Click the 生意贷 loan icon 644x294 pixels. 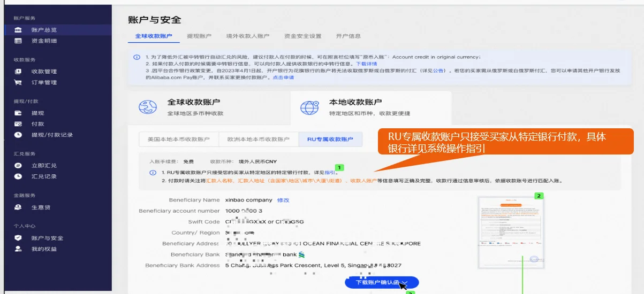tap(18, 207)
